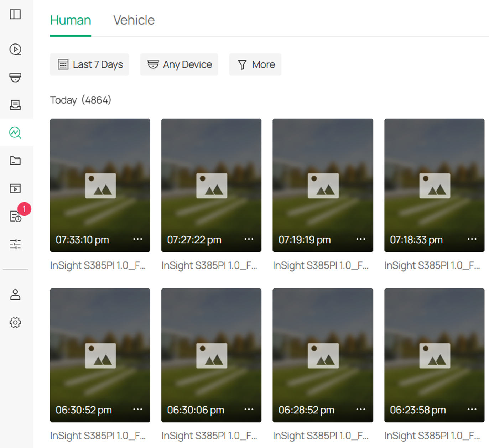Open the More filters button
Screen dimensions: 489x448
[x=255, y=64]
